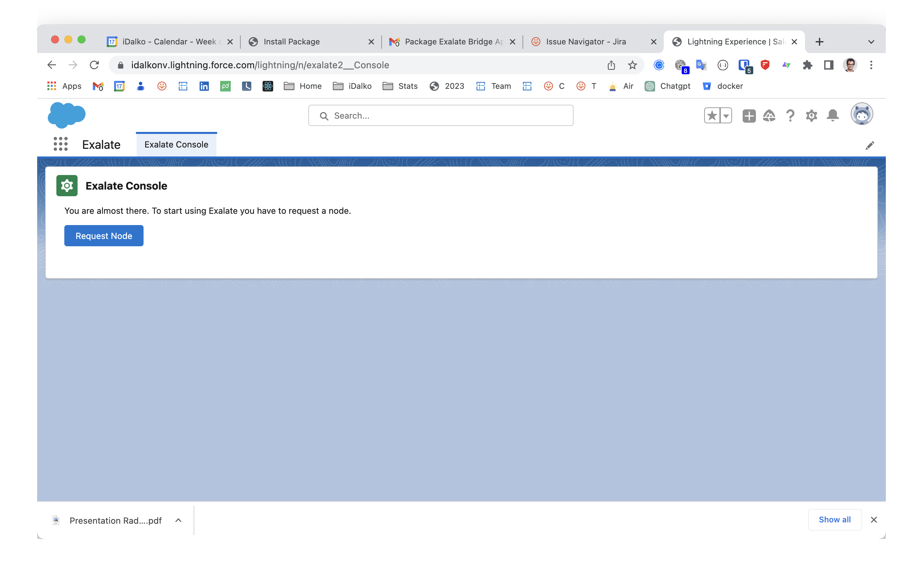Open the Salesforce App Launcher grid

(x=61, y=145)
